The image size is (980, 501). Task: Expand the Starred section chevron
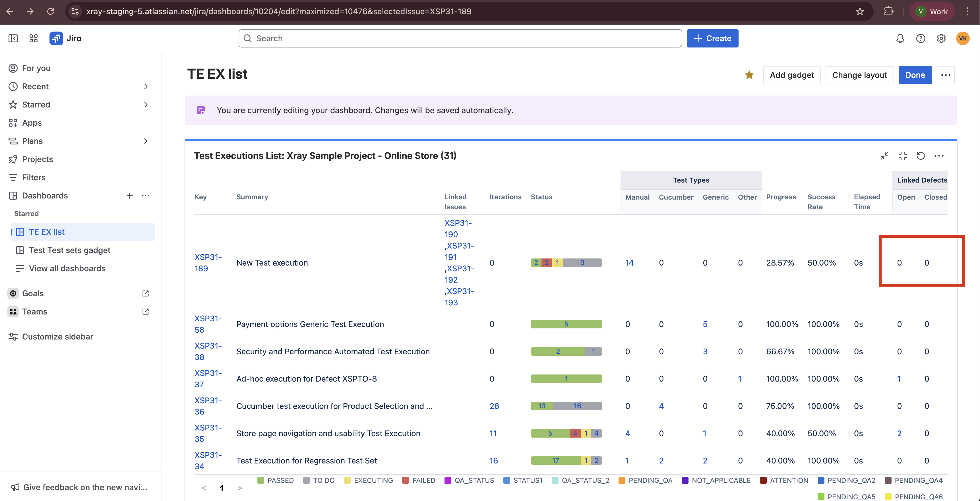click(146, 105)
